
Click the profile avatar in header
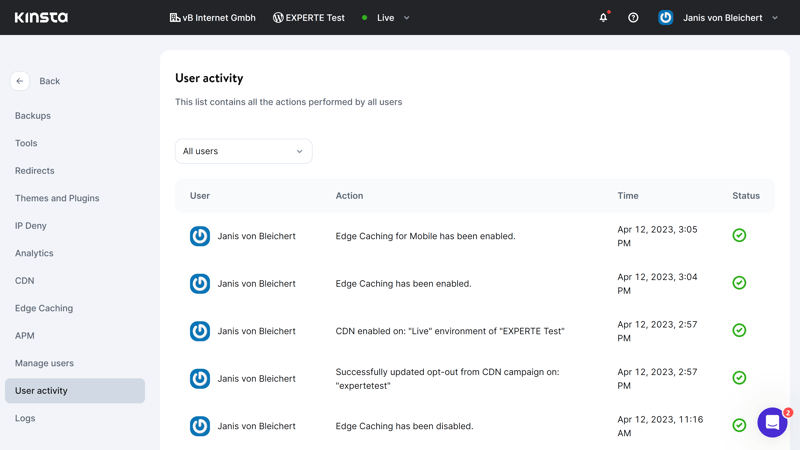pos(665,18)
